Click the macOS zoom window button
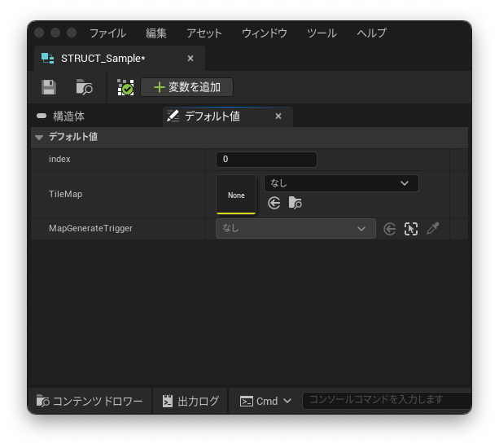Image resolution: width=499 pixels, height=448 pixels. pos(72,33)
